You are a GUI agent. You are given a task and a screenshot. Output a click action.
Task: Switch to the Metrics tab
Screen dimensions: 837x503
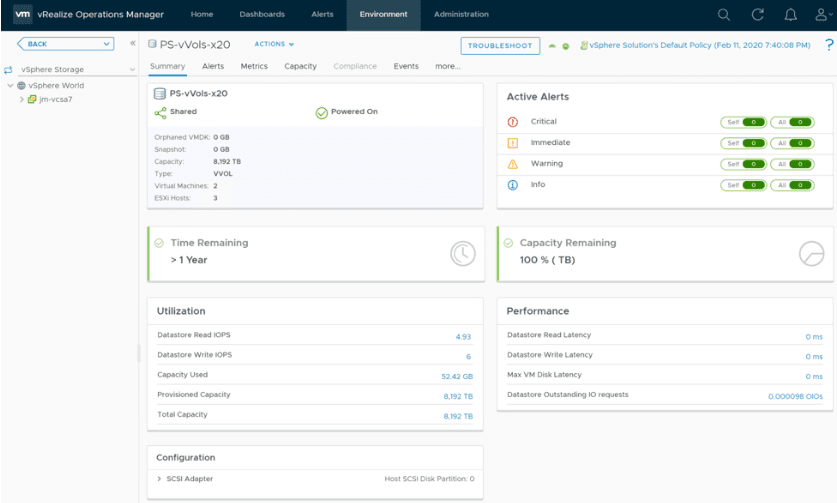click(254, 66)
